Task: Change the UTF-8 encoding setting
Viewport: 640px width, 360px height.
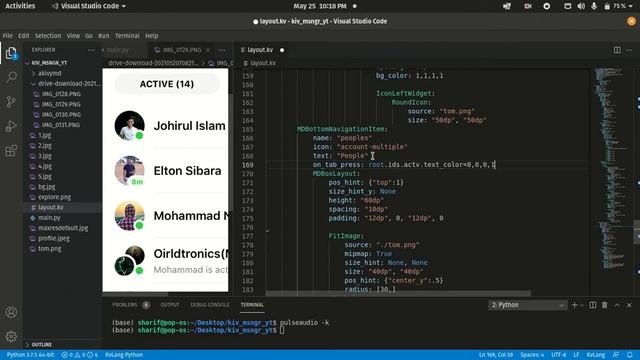Action: (559, 355)
